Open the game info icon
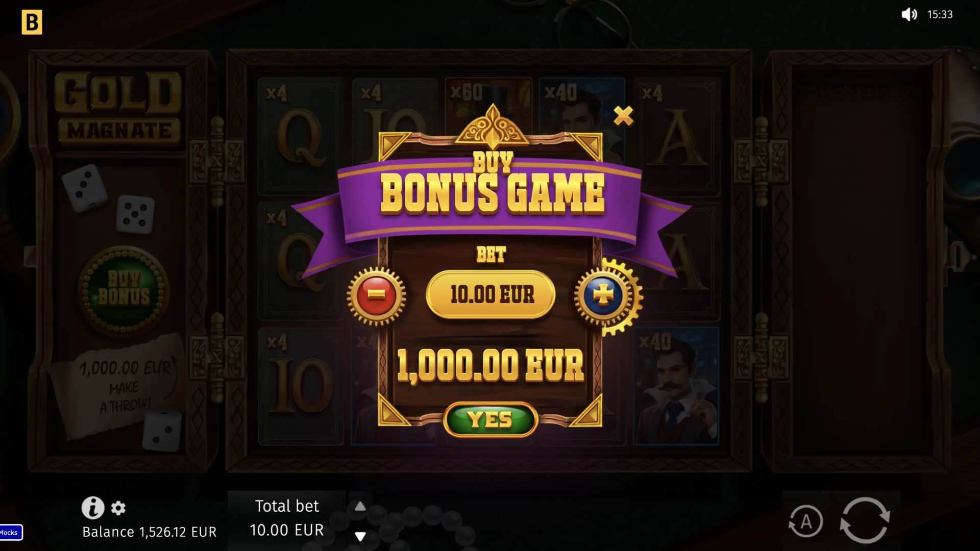 (93, 508)
